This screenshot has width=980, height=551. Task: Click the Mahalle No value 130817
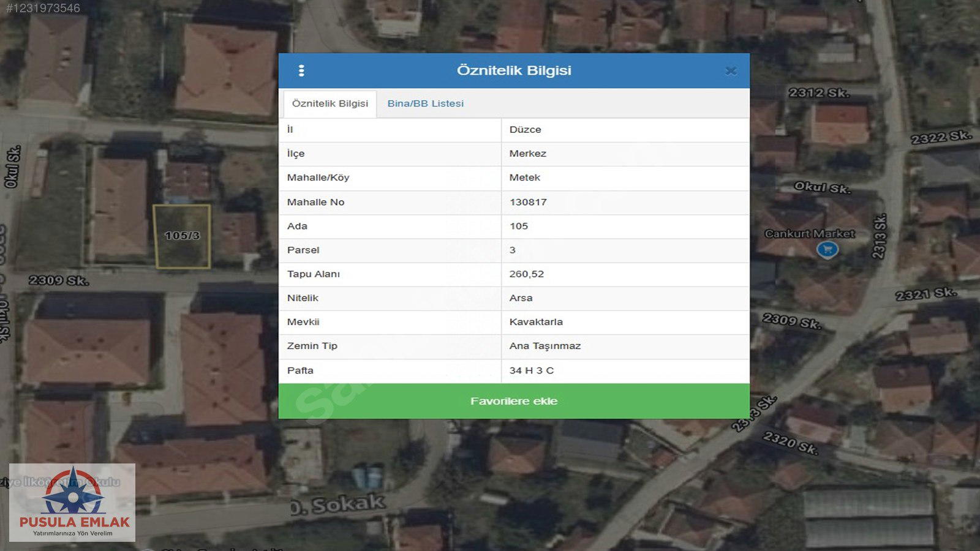528,202
